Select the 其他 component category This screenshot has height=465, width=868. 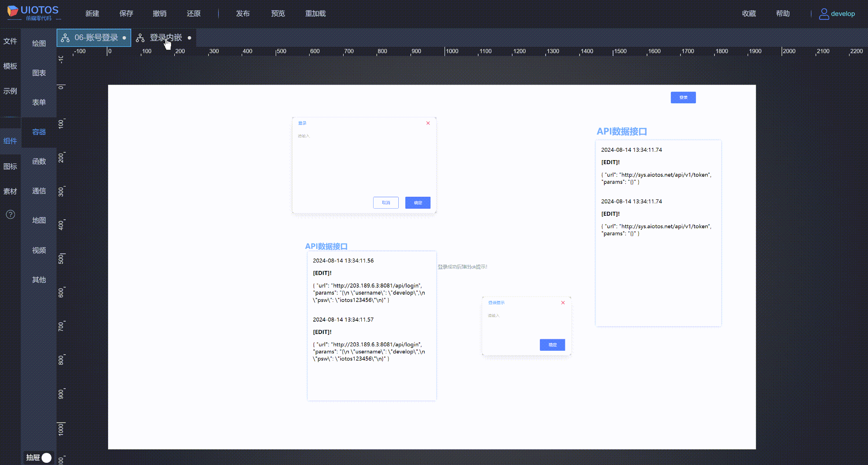pyautogui.click(x=39, y=280)
